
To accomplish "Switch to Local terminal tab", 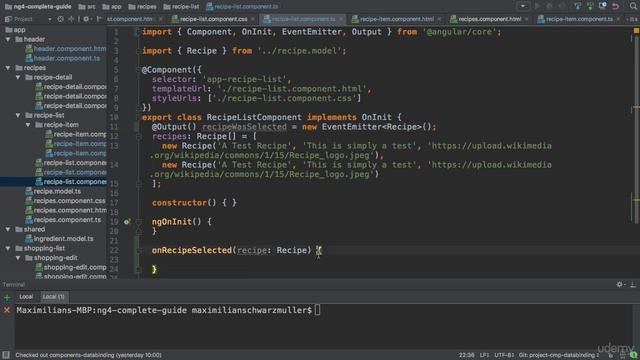I will pyautogui.click(x=26, y=297).
